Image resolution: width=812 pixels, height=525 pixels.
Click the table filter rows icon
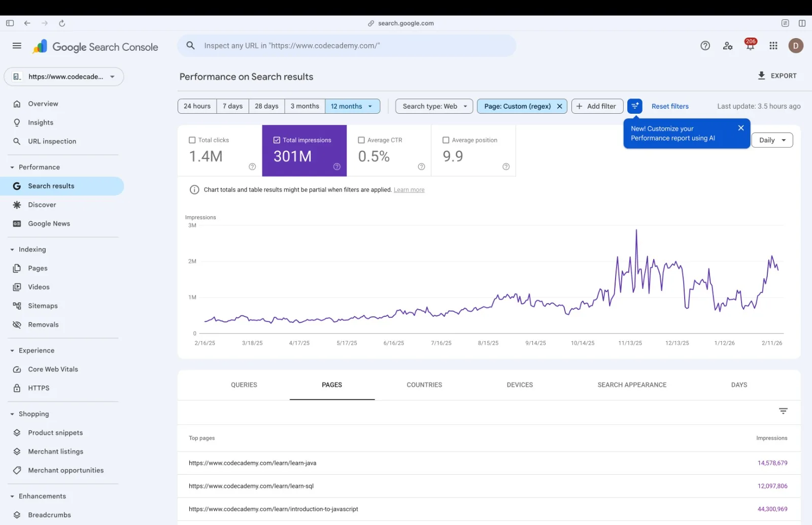pyautogui.click(x=783, y=411)
